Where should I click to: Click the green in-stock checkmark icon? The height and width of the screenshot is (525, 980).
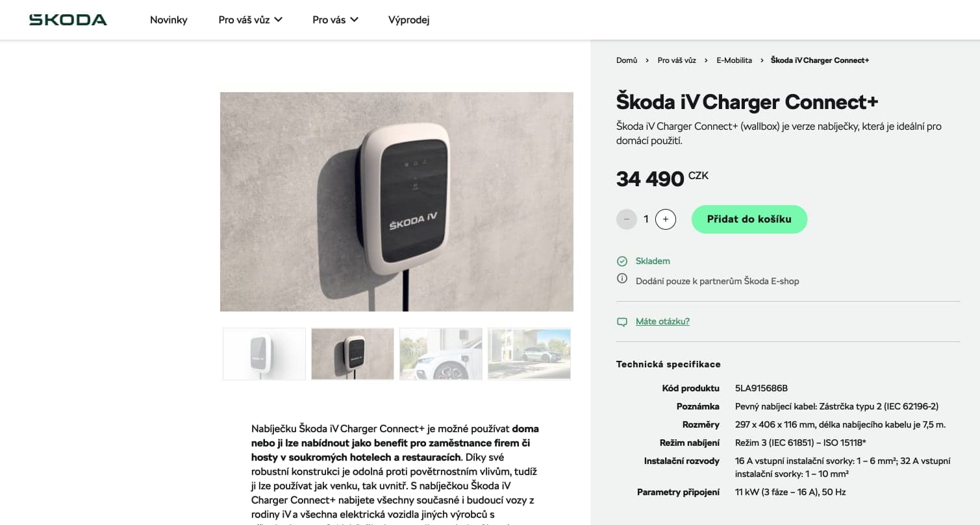[622, 261]
